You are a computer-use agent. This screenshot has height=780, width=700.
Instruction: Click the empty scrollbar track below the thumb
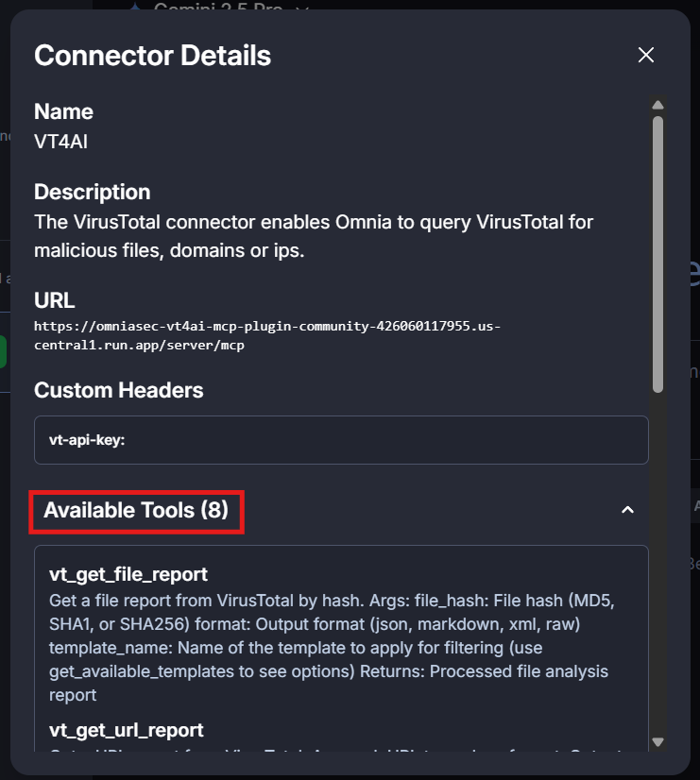pyautogui.click(x=657, y=567)
